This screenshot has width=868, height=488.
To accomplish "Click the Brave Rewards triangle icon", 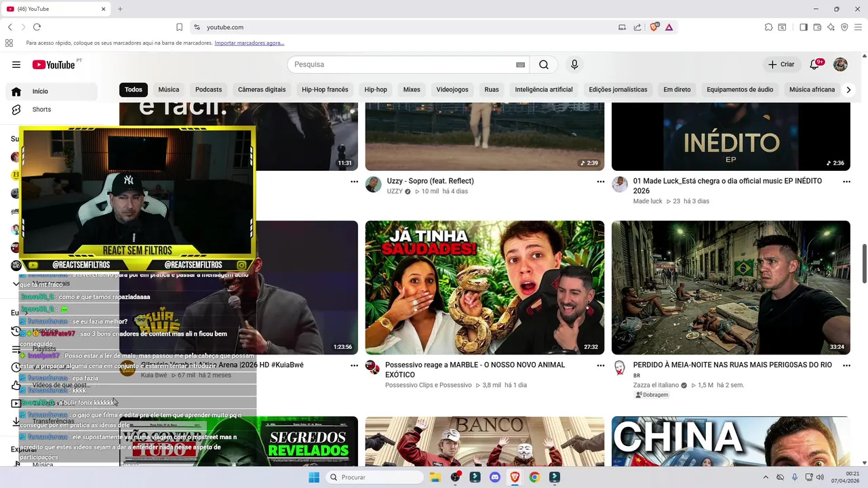I will (x=669, y=27).
